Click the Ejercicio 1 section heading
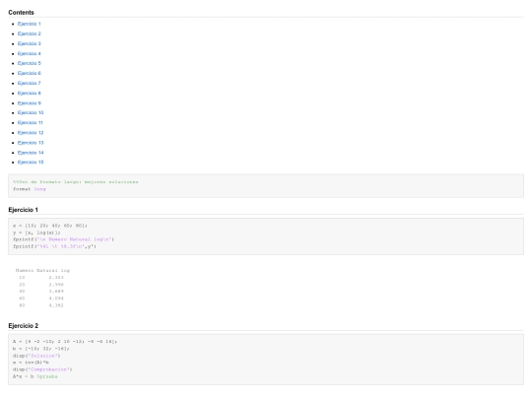This screenshot has width=532, height=399. (23, 210)
